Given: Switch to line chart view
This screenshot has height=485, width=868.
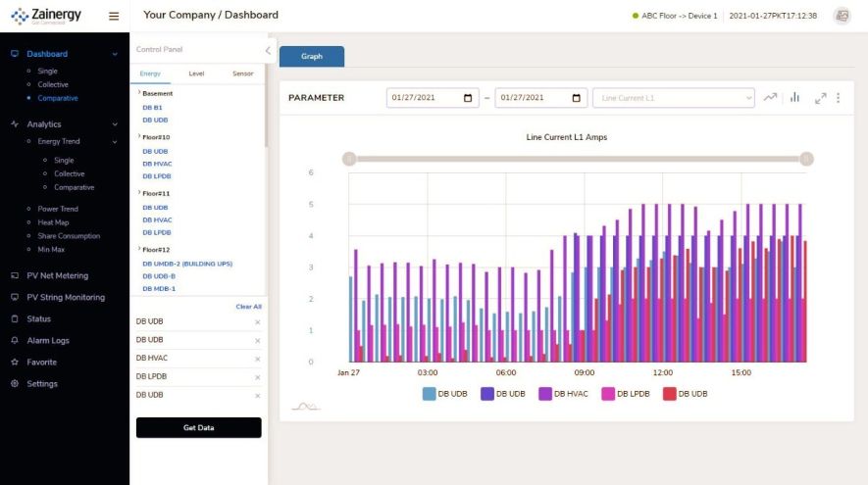Looking at the screenshot, I should pyautogui.click(x=770, y=97).
